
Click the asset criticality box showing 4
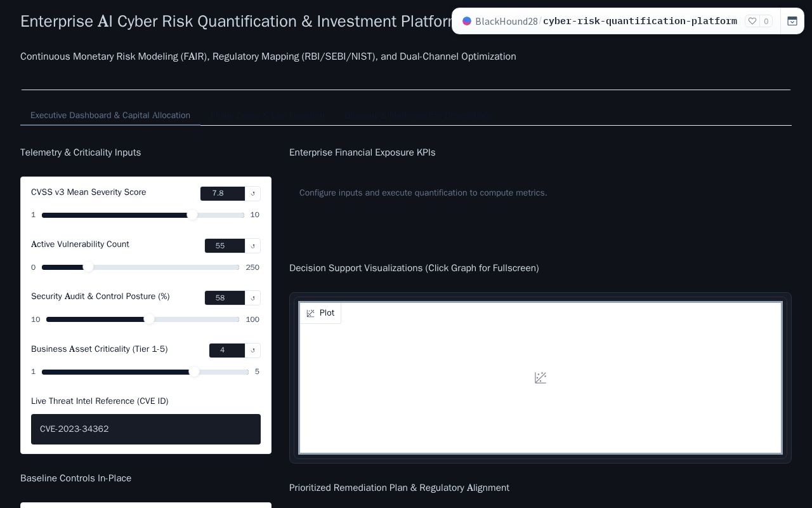pos(227,351)
